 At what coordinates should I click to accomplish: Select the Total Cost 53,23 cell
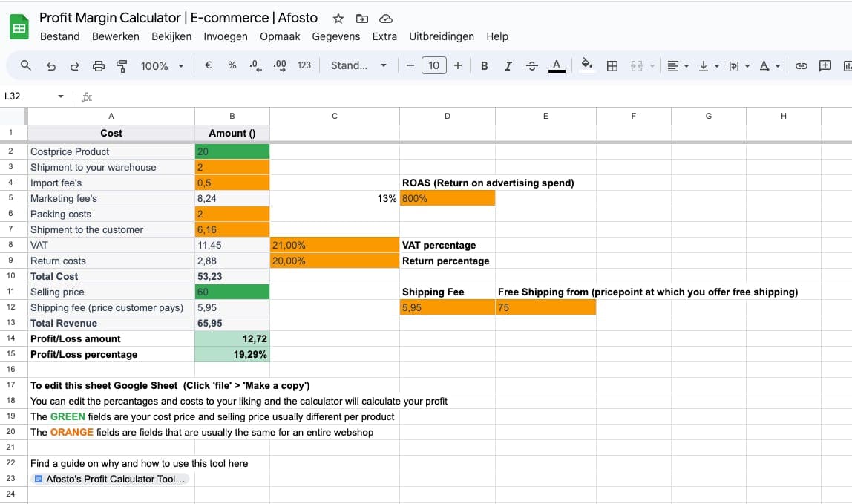click(x=232, y=276)
